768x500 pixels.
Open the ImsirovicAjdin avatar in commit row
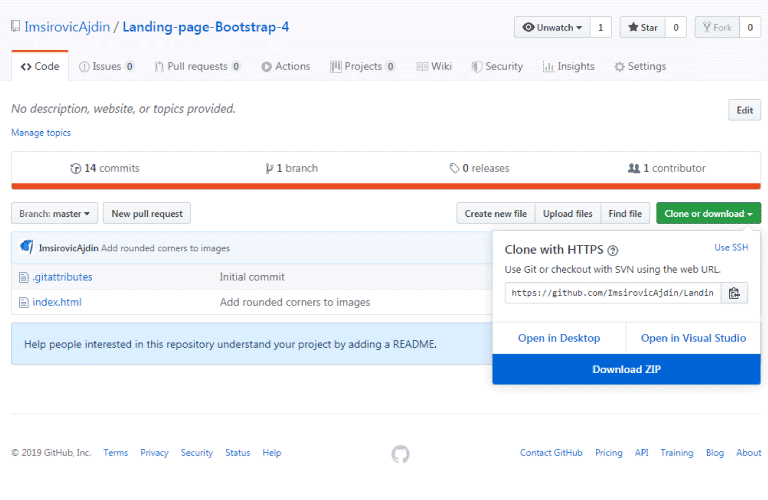pyautogui.click(x=26, y=247)
